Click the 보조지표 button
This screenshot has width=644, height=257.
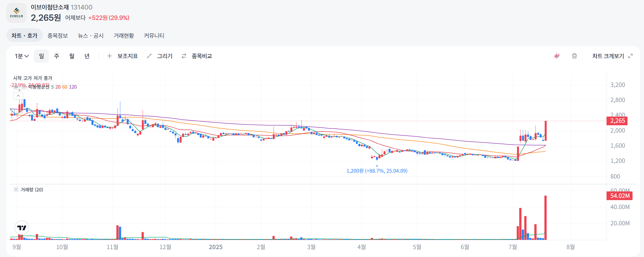[x=128, y=56]
